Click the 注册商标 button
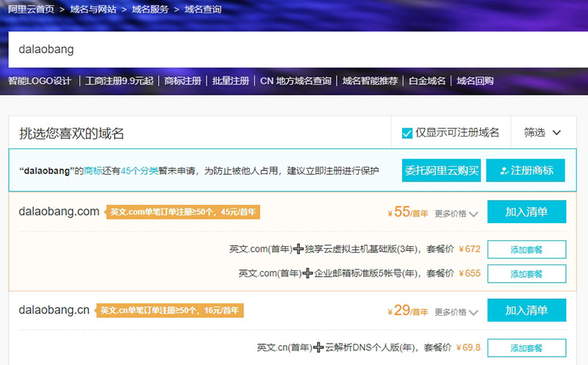 coord(526,170)
